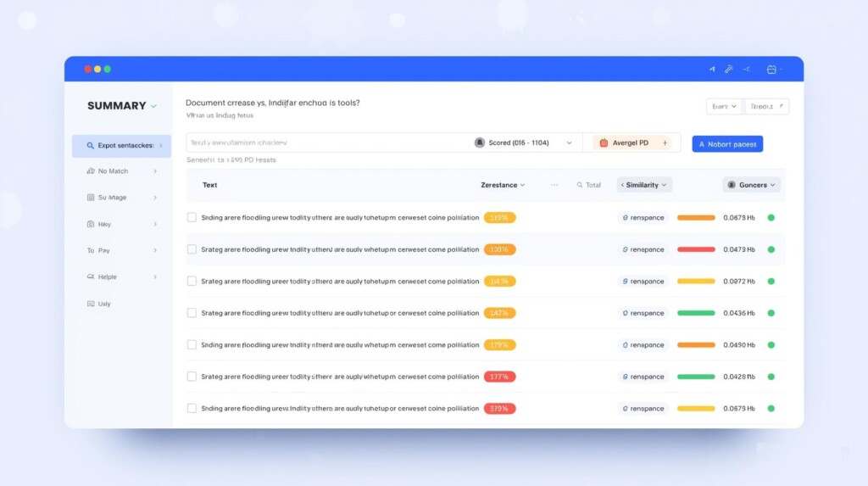The width and height of the screenshot is (868, 486).
Task: Click the icon inside Nobort paoess button
Action: tap(701, 144)
